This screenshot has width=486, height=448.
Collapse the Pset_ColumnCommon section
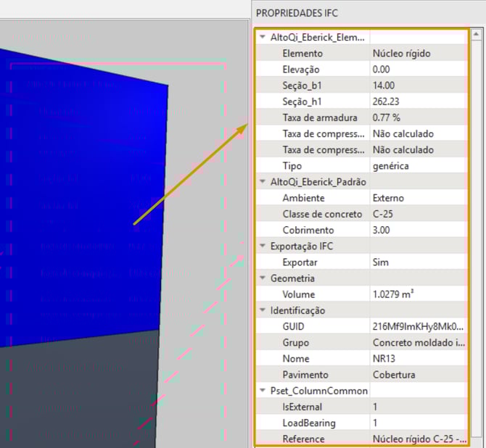pyautogui.click(x=263, y=391)
